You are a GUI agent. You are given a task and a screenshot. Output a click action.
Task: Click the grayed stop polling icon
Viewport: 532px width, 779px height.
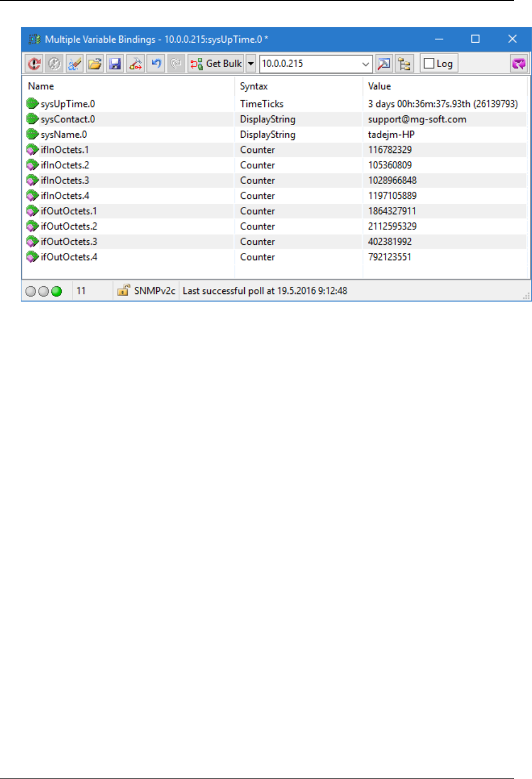(54, 64)
